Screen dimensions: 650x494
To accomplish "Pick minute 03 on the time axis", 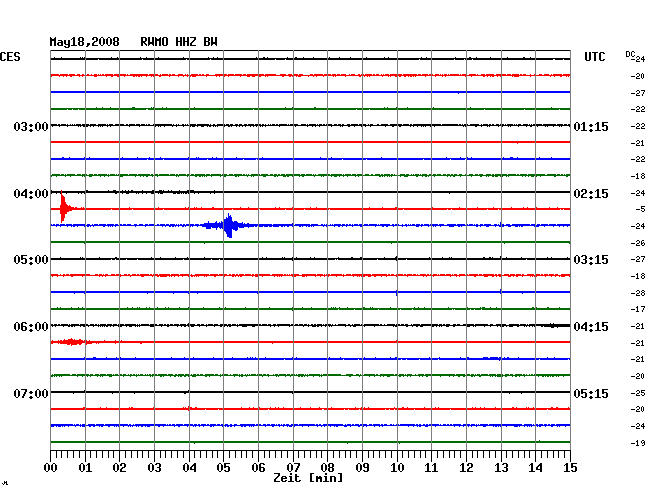I will [154, 467].
